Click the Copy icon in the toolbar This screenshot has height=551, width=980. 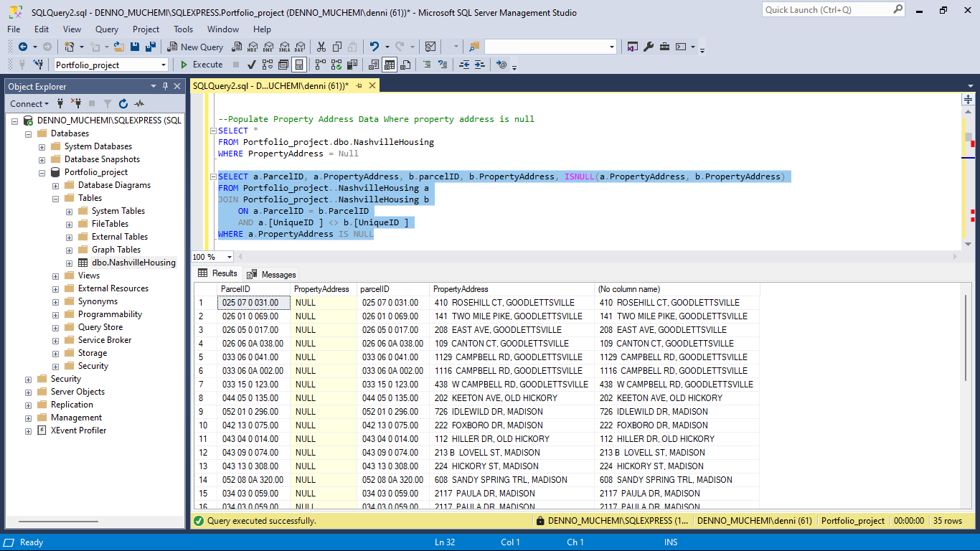(337, 47)
